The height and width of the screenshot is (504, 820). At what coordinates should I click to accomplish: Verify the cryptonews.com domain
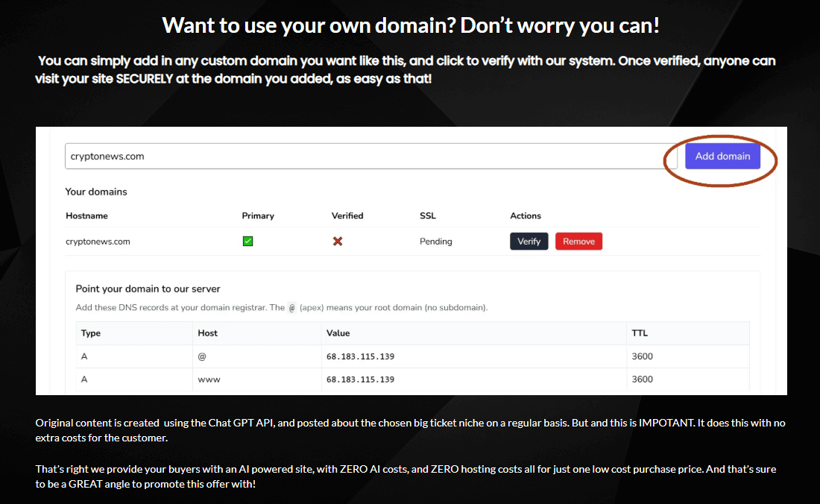(x=529, y=241)
